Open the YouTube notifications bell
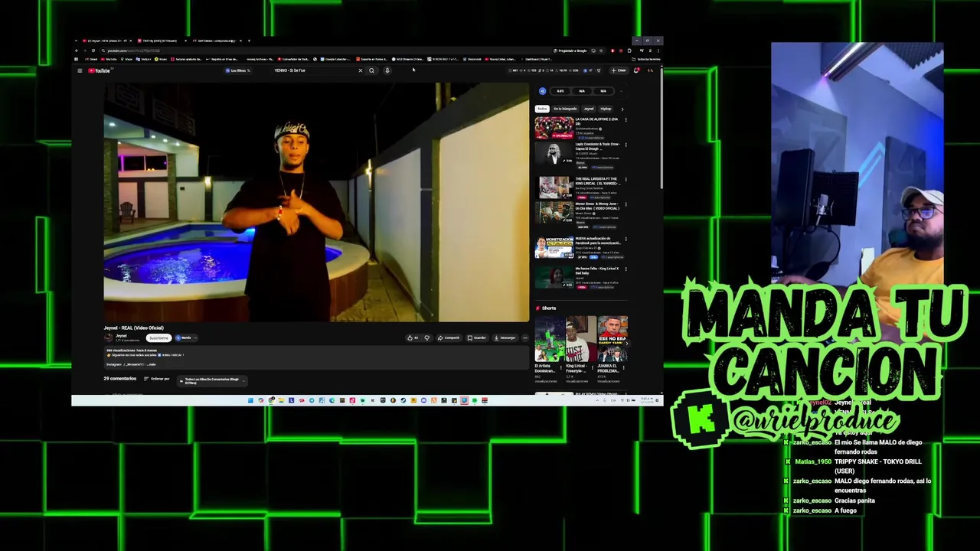This screenshot has height=551, width=980. tap(635, 70)
